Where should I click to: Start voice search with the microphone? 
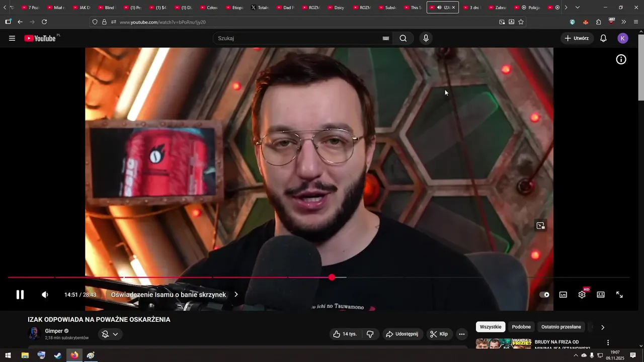click(x=426, y=38)
